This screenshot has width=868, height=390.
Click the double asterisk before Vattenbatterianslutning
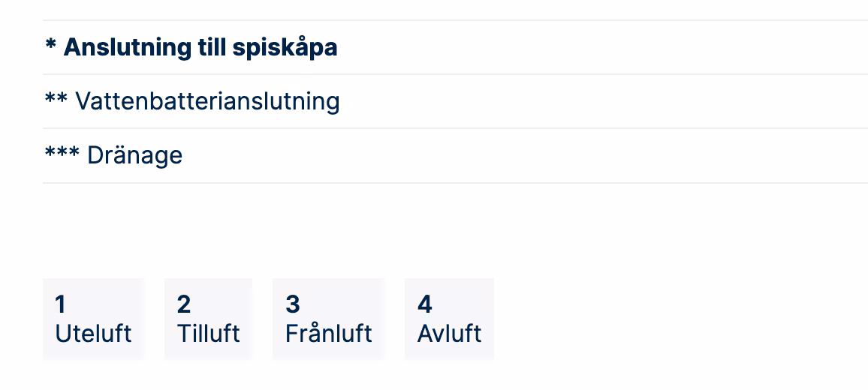tap(56, 99)
